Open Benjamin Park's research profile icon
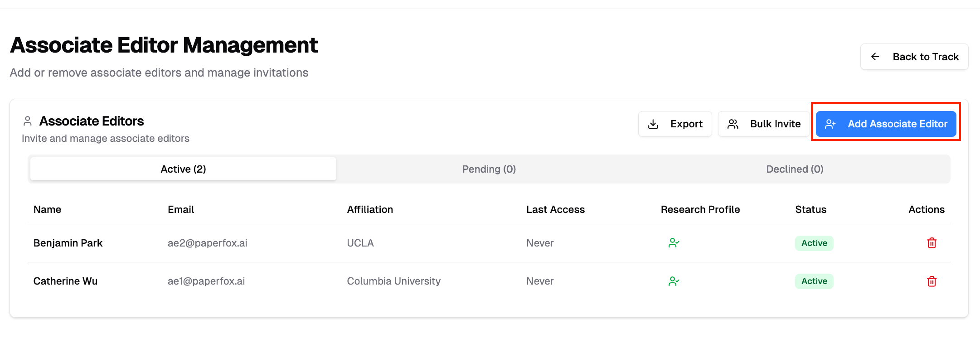This screenshot has height=358, width=980. (x=674, y=243)
